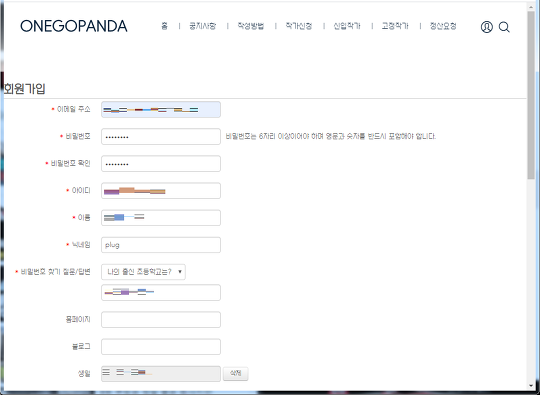Open the 작성방법 menu item
The height and width of the screenshot is (395, 540).
251,26
